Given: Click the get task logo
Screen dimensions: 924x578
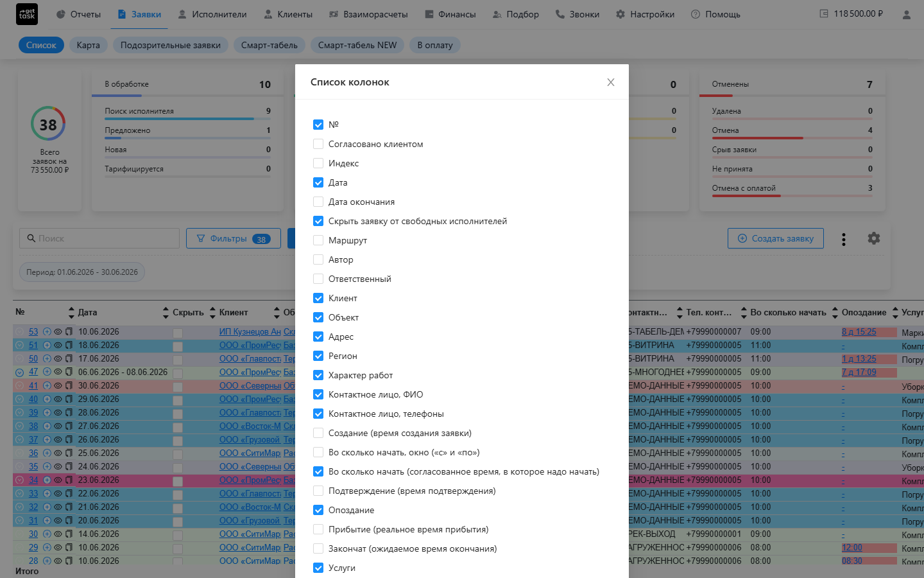Looking at the screenshot, I should click(x=27, y=14).
